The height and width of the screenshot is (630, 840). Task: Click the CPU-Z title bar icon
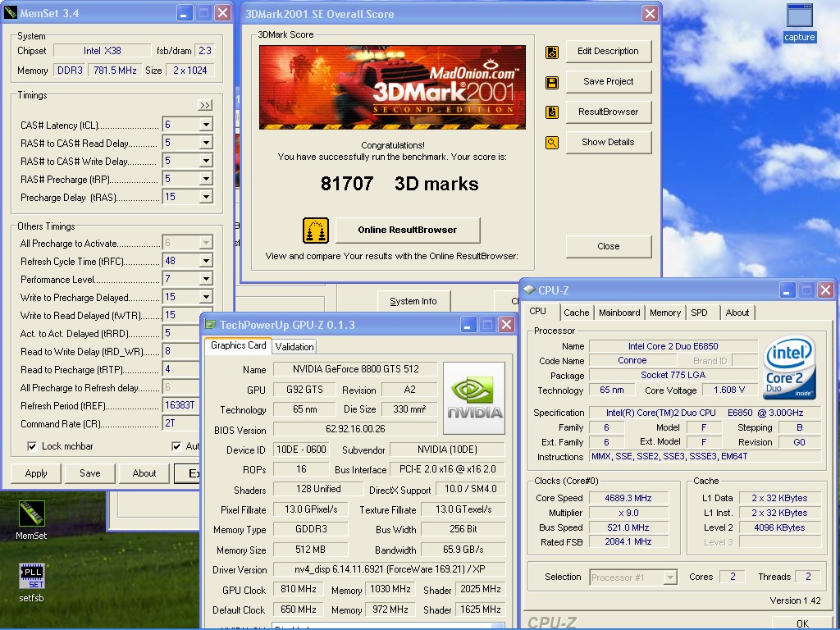click(x=529, y=290)
